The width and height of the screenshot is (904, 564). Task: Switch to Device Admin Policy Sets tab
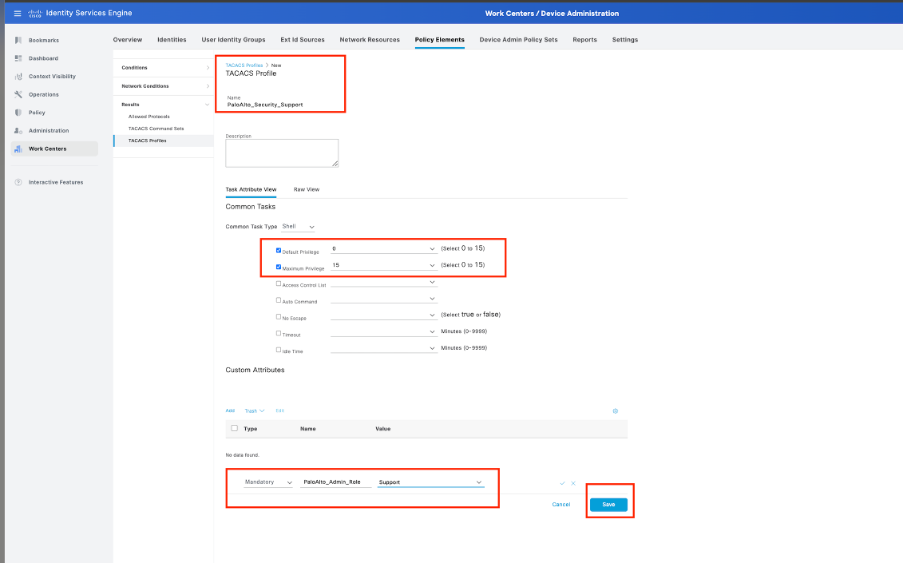518,40
